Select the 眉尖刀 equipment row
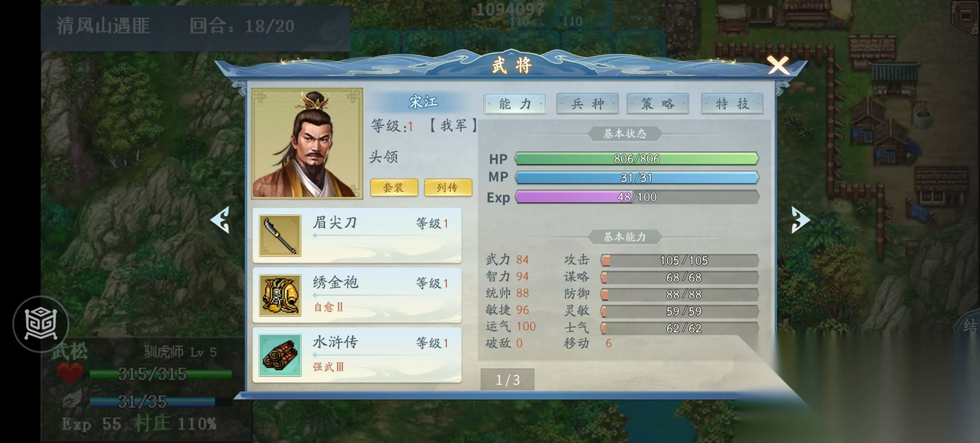The image size is (980, 443). (x=357, y=235)
